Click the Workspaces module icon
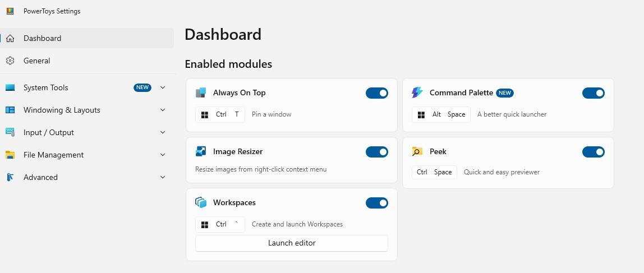The height and width of the screenshot is (273, 644). click(200, 202)
